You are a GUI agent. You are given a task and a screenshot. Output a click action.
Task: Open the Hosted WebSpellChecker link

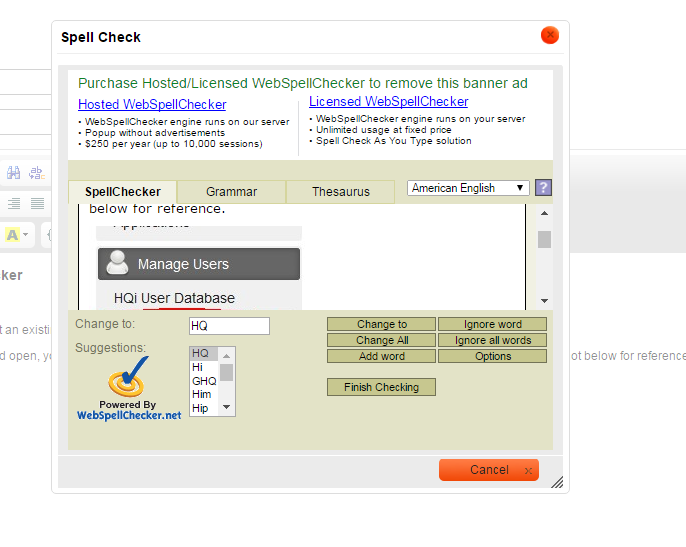pyautogui.click(x=152, y=105)
